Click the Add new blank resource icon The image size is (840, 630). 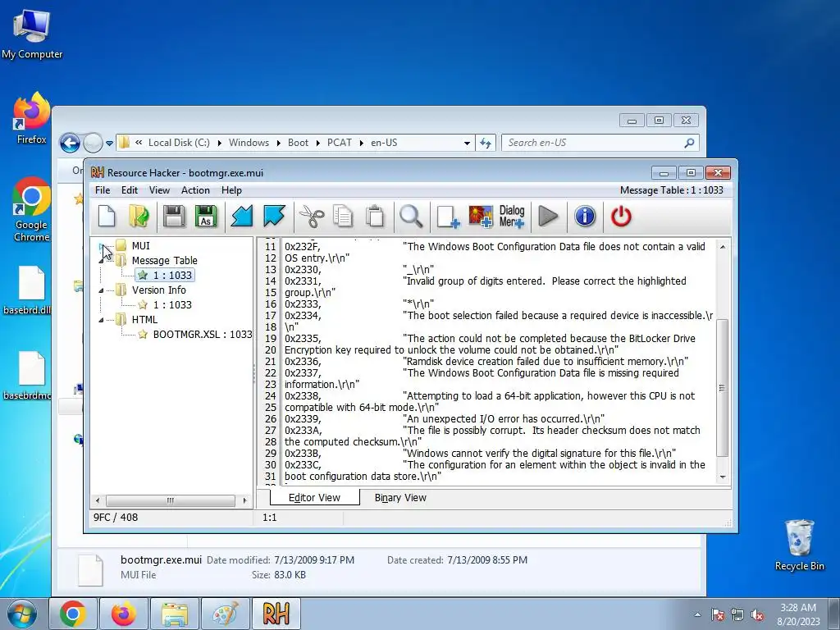(448, 217)
